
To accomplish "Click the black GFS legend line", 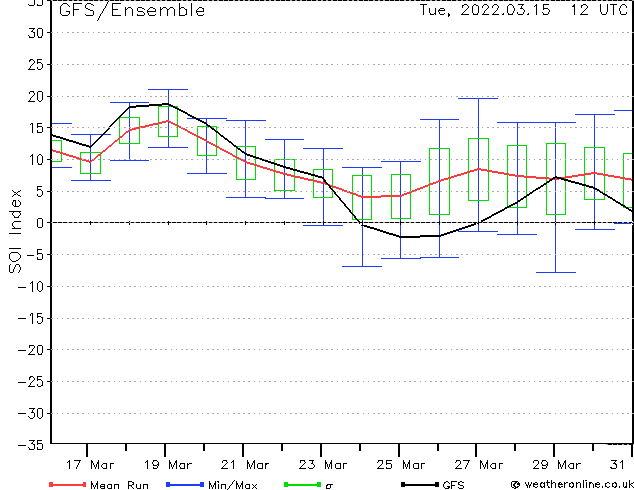I will 420,484.
